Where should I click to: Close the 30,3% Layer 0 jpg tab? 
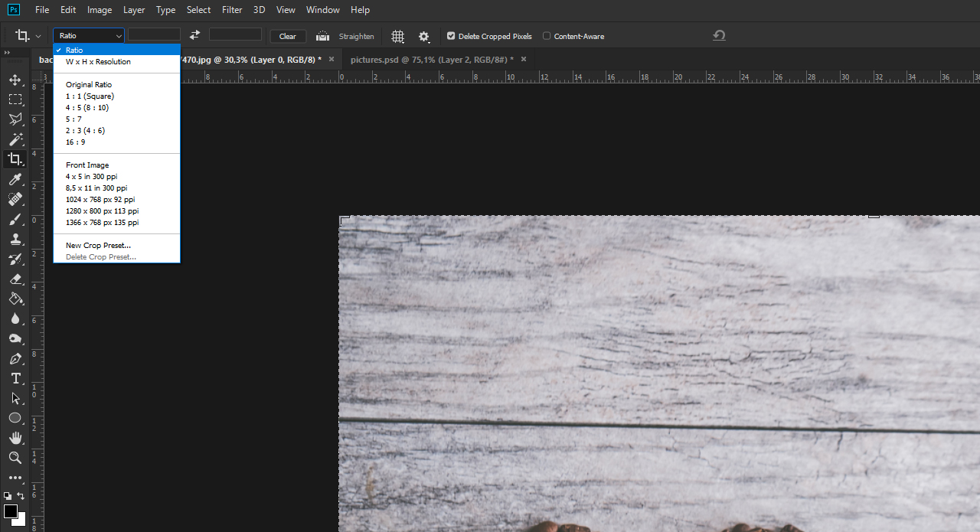point(331,59)
